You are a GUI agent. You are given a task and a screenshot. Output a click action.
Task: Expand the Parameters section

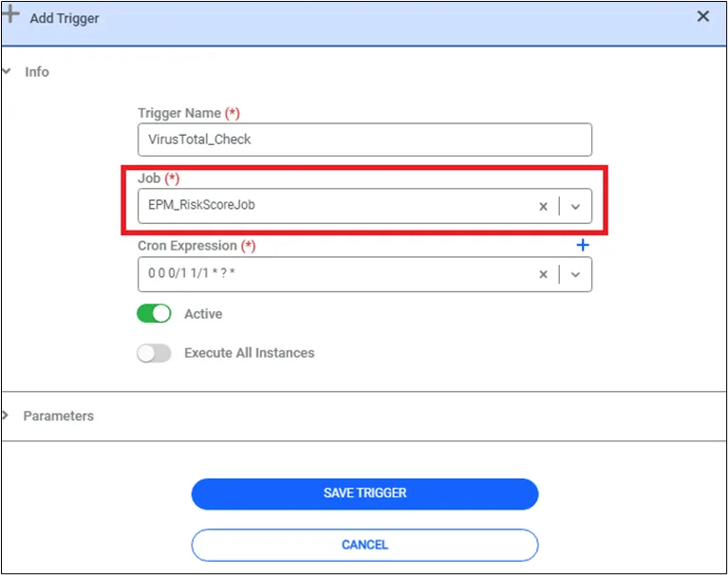point(6,416)
